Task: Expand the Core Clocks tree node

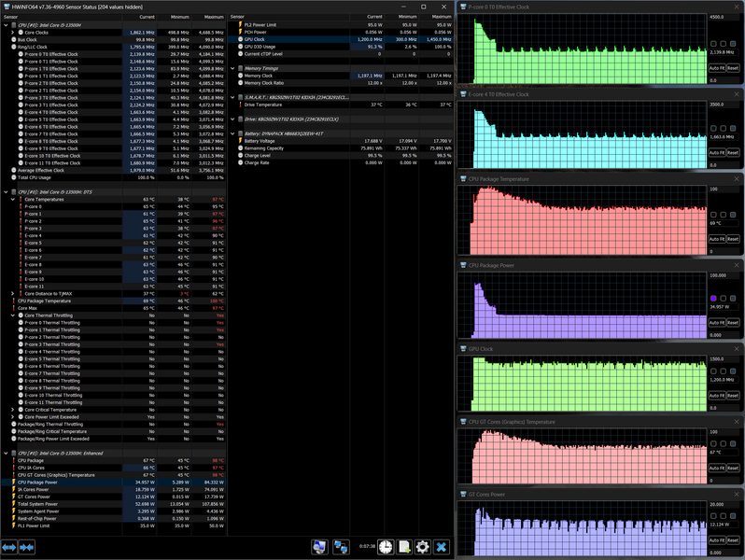Action: click(14, 32)
